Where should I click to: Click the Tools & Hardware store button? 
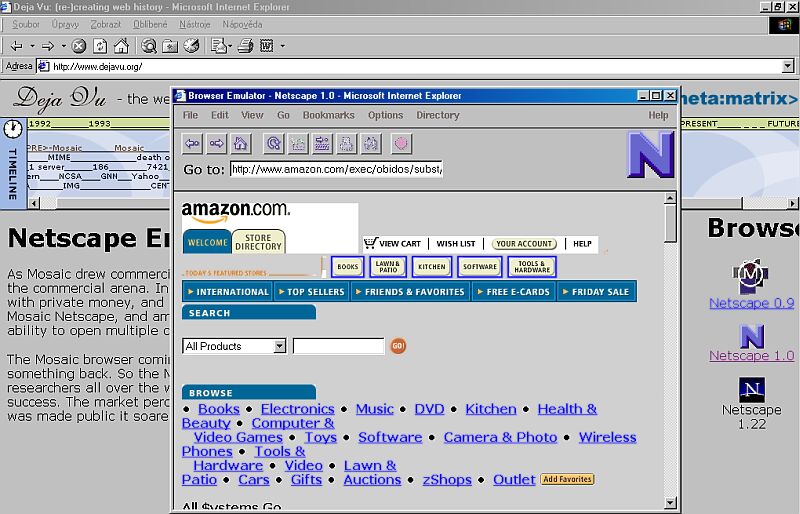coord(532,266)
